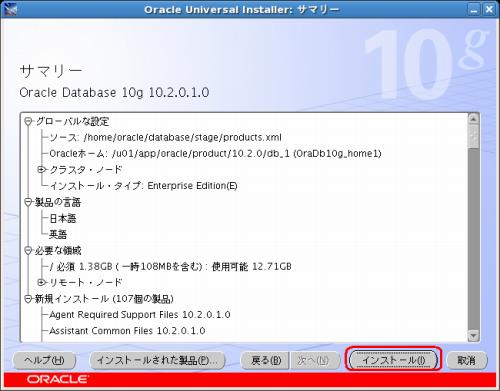This screenshot has height=391, width=500.
Task: Minimize the Oracle Universal Installer window
Action: click(473, 9)
